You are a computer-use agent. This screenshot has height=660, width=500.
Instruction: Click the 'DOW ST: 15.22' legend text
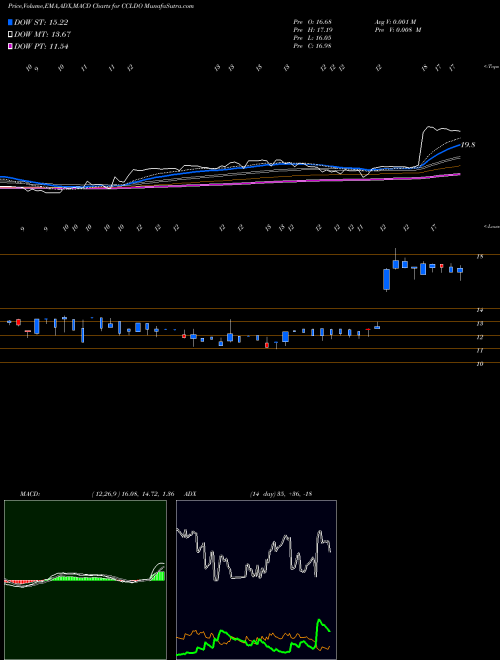pyautogui.click(x=41, y=22)
